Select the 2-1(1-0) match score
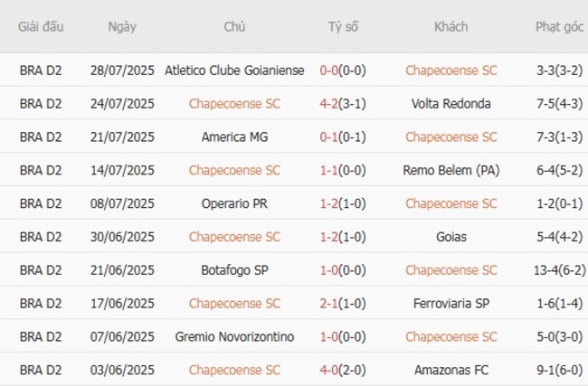 click(x=343, y=304)
